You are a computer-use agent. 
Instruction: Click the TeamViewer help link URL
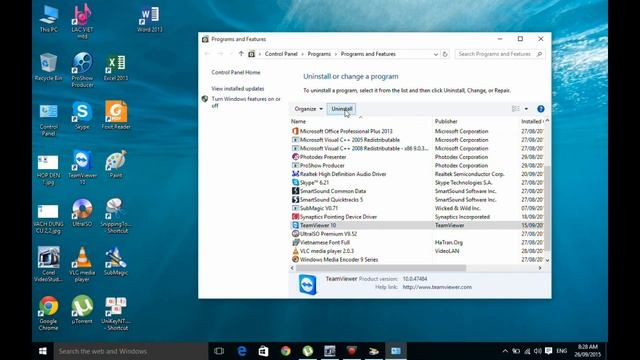[437, 287]
